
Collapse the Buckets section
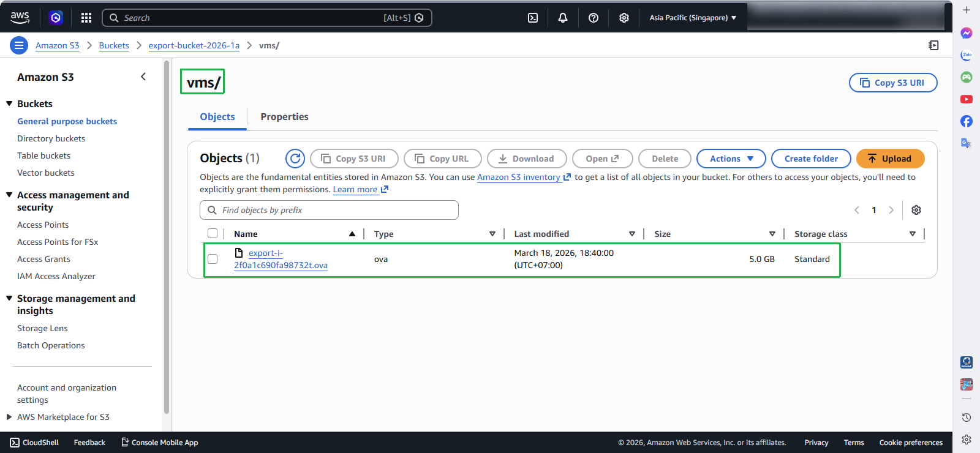point(9,103)
